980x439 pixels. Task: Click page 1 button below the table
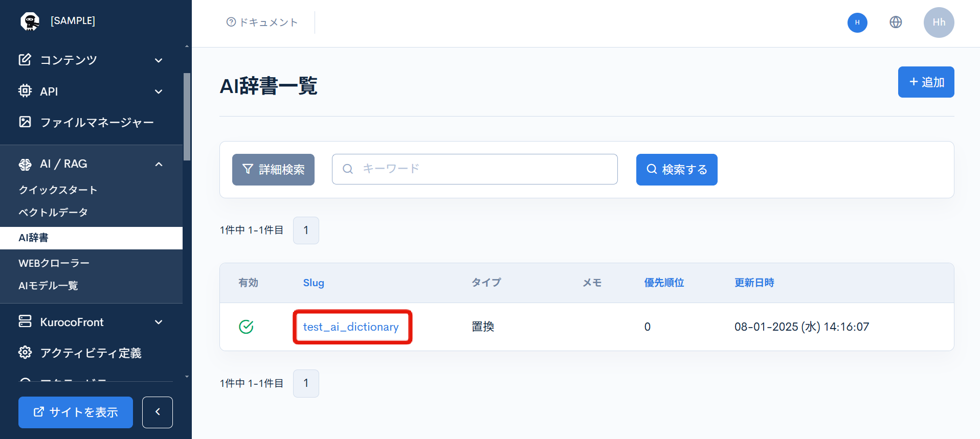pyautogui.click(x=306, y=383)
